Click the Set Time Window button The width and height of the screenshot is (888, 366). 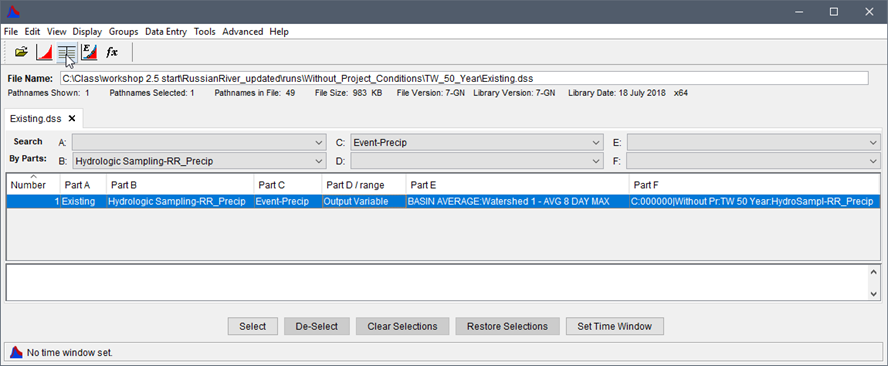[x=614, y=326]
